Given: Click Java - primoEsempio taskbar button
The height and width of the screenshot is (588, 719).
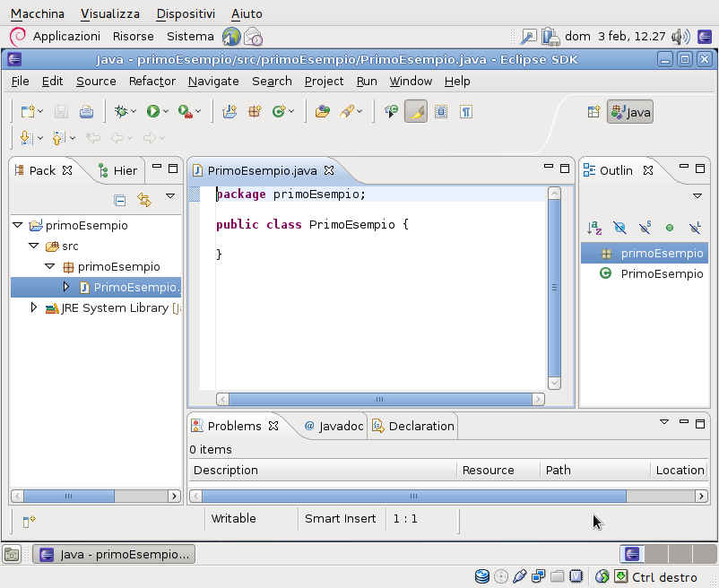Looking at the screenshot, I should point(114,554).
